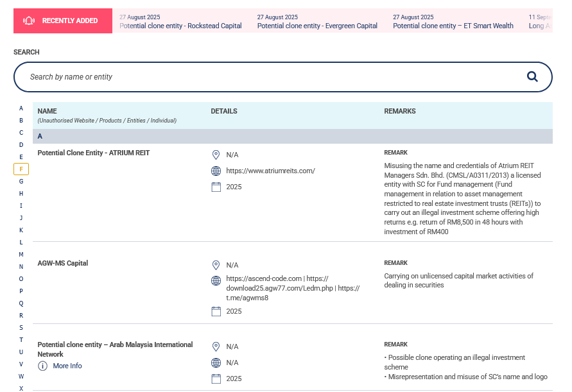Click remark about unlicensed capital market activities

click(x=458, y=281)
